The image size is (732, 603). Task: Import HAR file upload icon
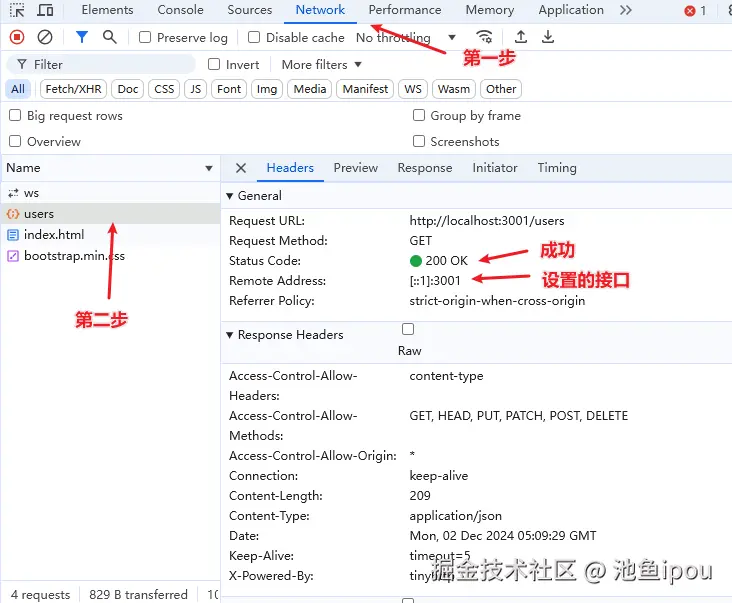point(521,37)
